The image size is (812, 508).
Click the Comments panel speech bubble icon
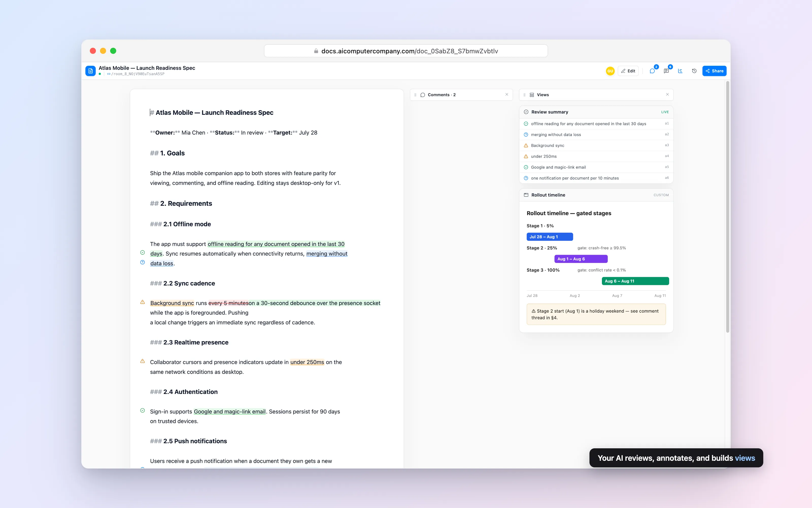(423, 95)
